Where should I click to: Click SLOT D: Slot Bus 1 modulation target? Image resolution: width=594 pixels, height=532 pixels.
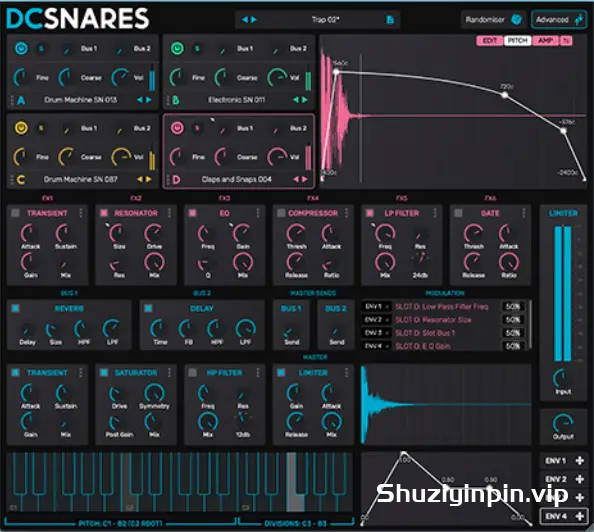click(425, 333)
